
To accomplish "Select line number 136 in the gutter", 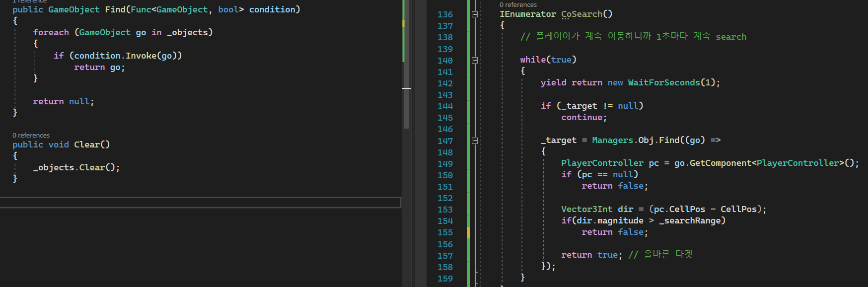I will (445, 14).
